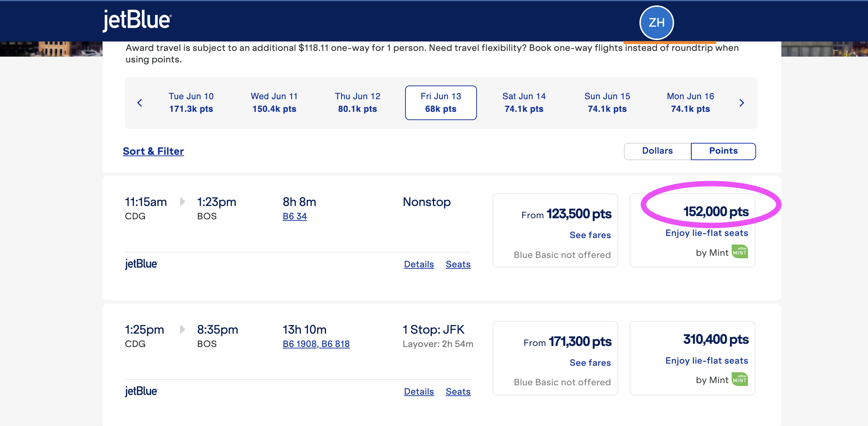Click the 8h 8m duration text
The width and height of the screenshot is (868, 426).
click(x=299, y=202)
